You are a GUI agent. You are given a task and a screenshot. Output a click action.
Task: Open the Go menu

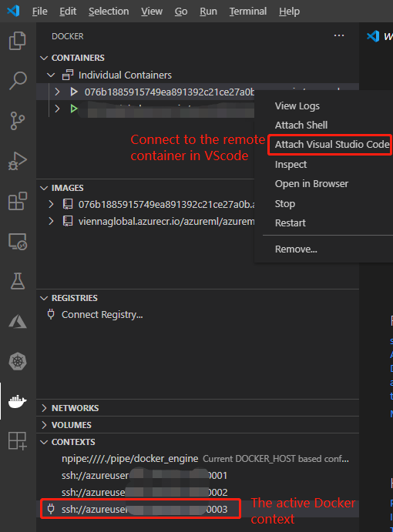[181, 12]
